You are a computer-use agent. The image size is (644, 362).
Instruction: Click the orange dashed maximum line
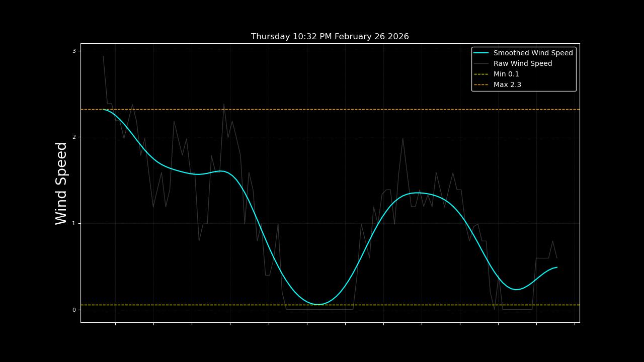352,109
